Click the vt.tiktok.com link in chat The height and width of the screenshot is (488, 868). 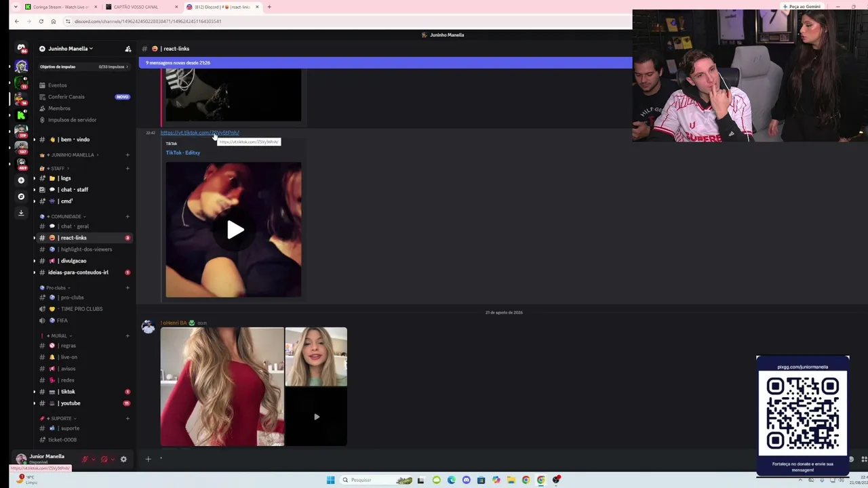click(x=200, y=133)
